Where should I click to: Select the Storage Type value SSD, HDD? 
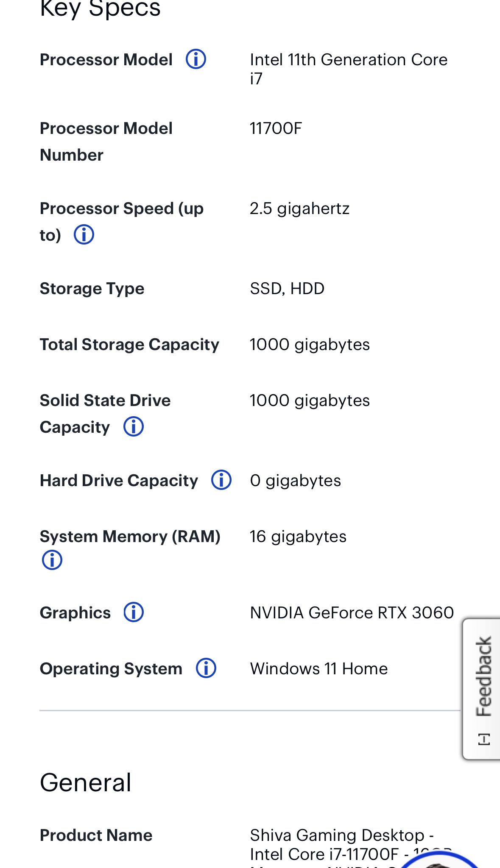pos(287,289)
